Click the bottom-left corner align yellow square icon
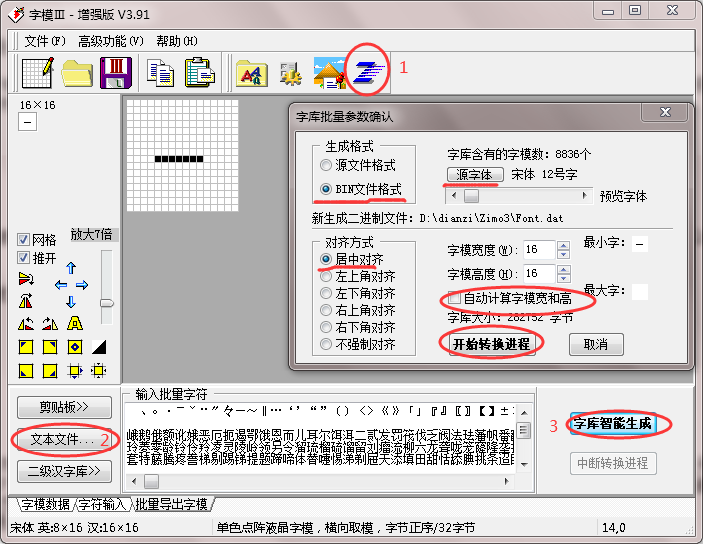Viewport: 703px width, 544px height. click(x=26, y=370)
